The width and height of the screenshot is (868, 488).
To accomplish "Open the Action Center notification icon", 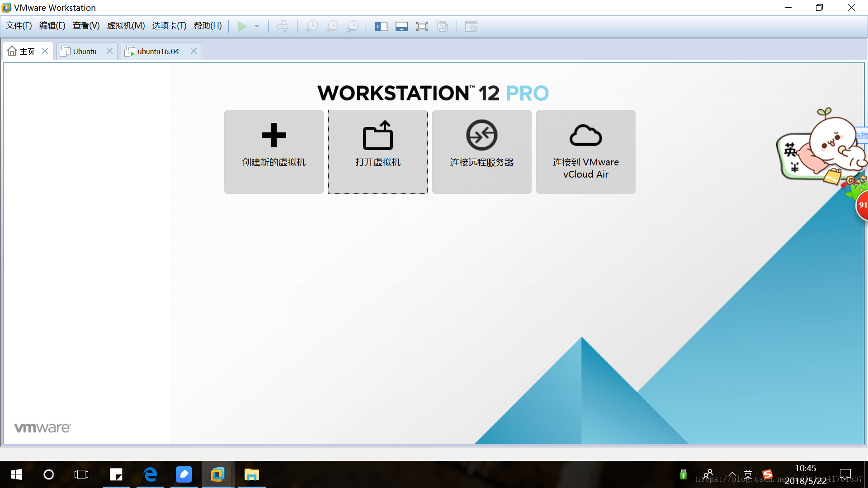I will click(x=845, y=474).
